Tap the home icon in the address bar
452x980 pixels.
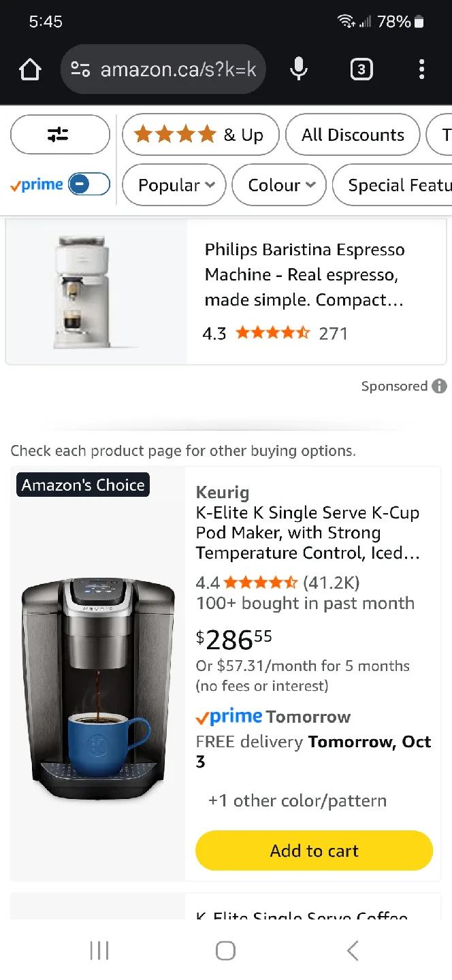click(x=29, y=69)
